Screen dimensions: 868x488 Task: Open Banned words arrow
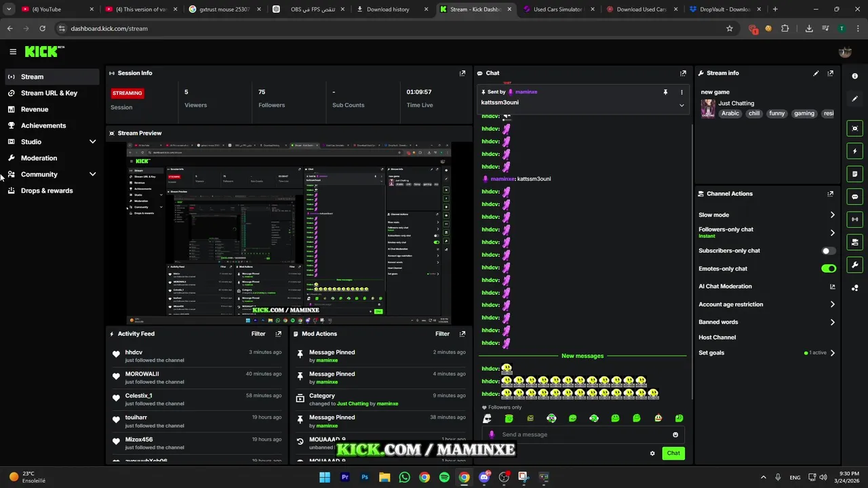pyautogui.click(x=832, y=322)
